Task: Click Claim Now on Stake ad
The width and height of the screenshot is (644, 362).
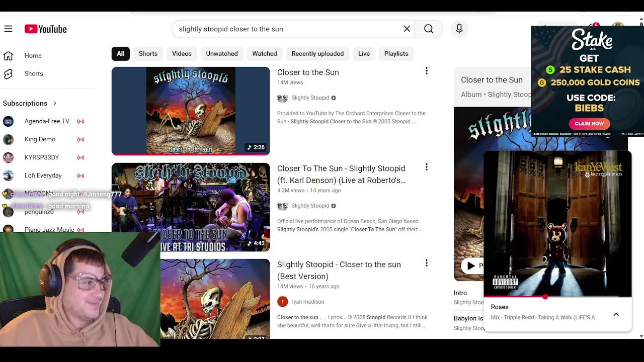Action: coord(589,124)
